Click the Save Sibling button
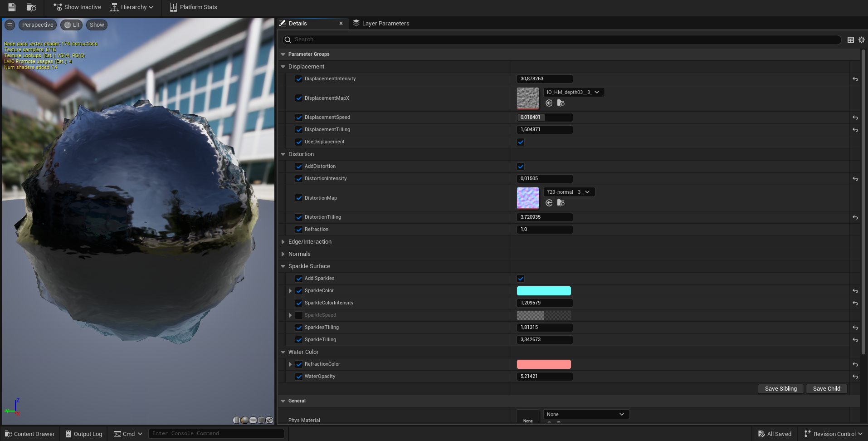The width and height of the screenshot is (868, 441). pos(780,389)
